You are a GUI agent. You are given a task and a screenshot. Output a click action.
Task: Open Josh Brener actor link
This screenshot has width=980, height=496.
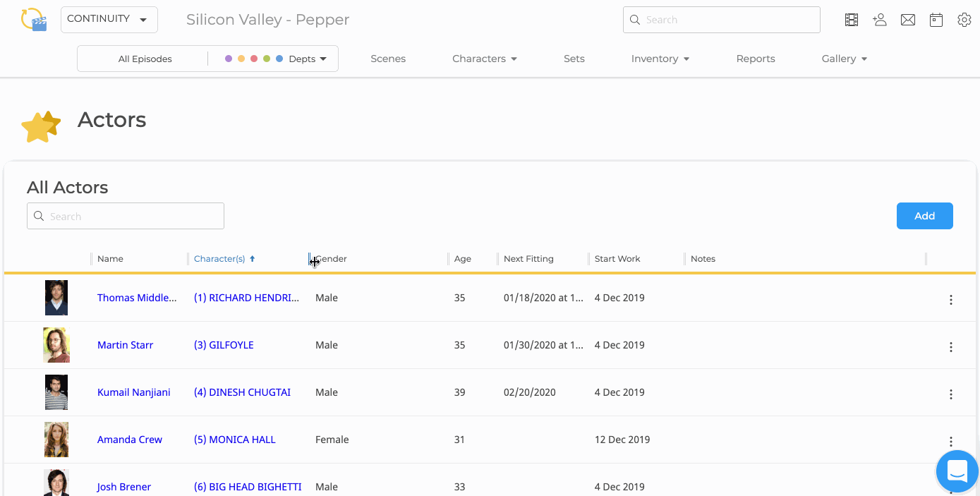click(124, 487)
